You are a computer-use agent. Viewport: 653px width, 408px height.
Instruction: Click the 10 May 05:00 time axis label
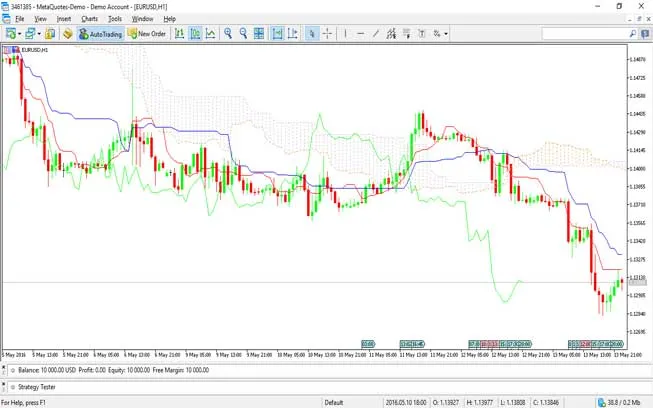(x=291, y=355)
